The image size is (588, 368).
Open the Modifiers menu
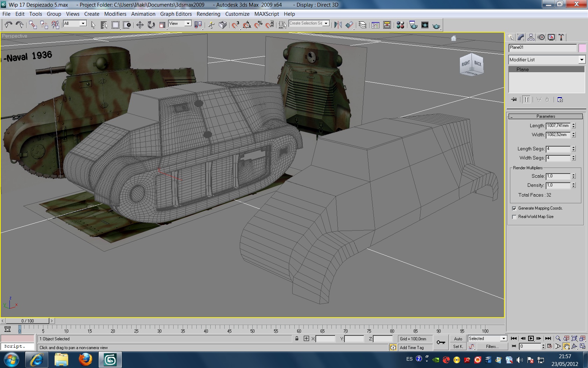click(115, 14)
